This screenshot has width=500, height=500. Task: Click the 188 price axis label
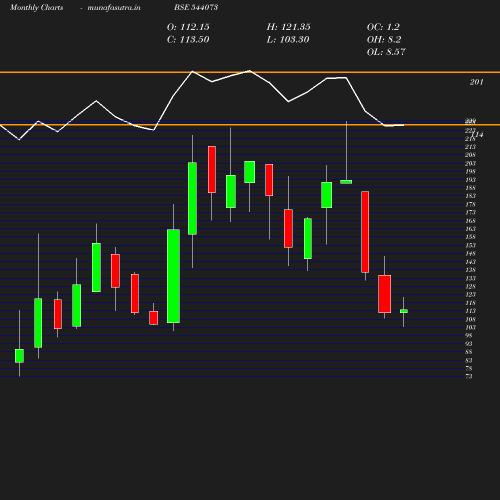click(471, 188)
